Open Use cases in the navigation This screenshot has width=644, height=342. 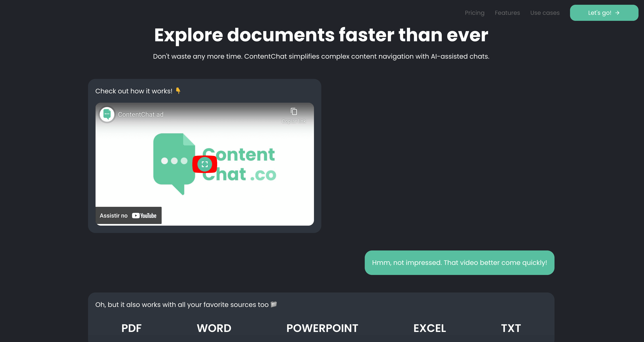545,13
